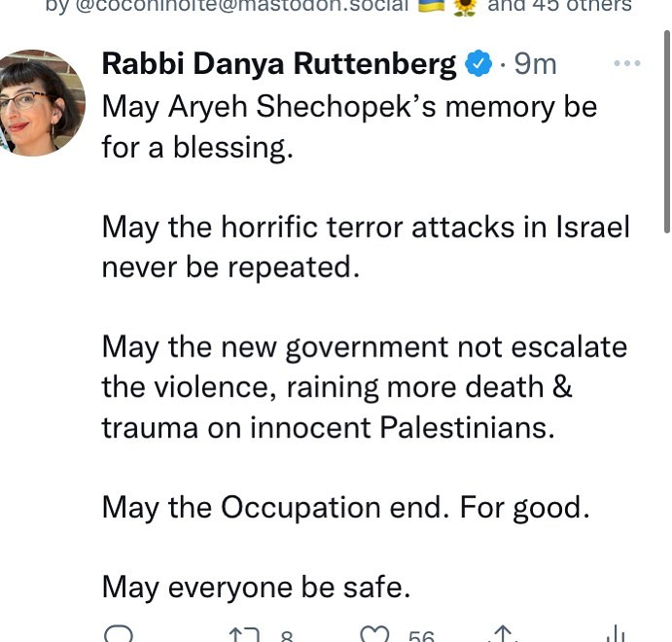Click the name Rabbi Danya Ruttenberg
Viewport: 672px width, 642px height.
tap(278, 64)
